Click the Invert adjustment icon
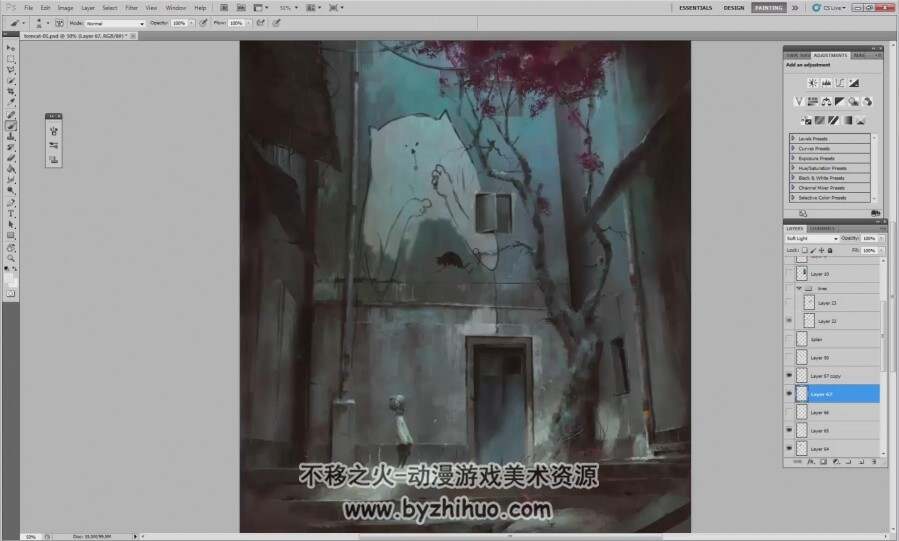 (806, 120)
